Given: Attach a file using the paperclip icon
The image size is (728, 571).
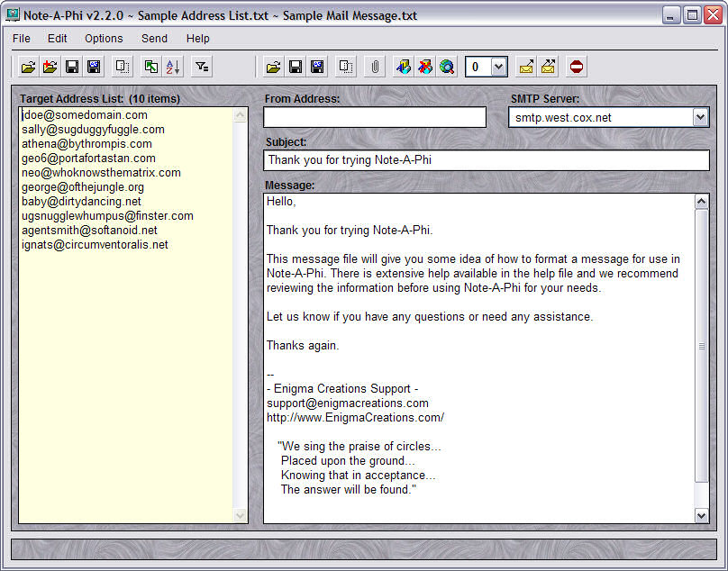Looking at the screenshot, I should [375, 67].
